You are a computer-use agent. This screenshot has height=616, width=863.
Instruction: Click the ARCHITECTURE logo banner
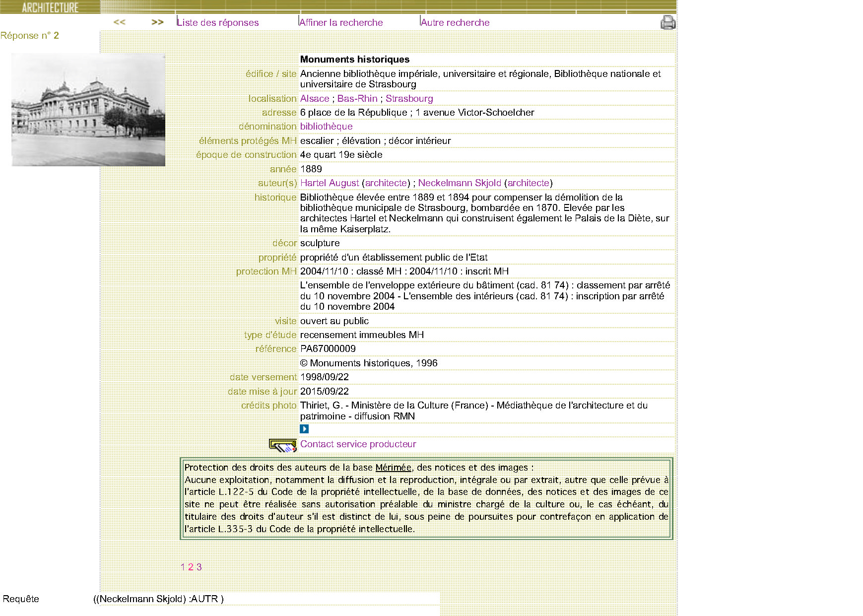point(50,7)
